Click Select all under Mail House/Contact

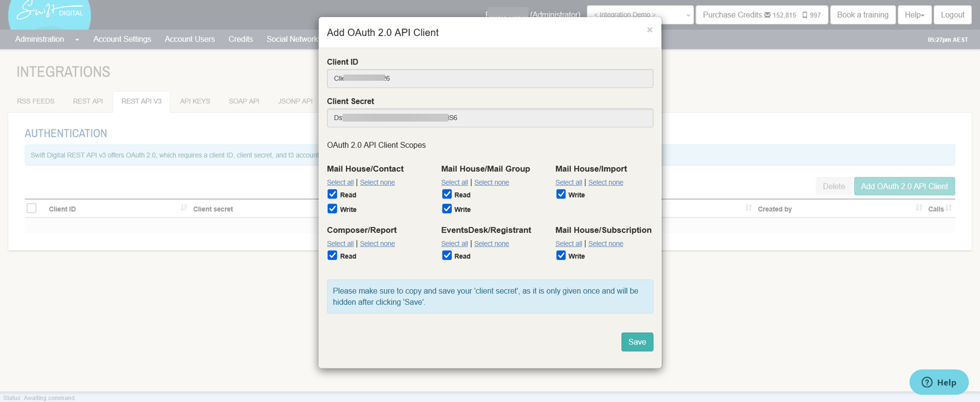[x=340, y=182]
